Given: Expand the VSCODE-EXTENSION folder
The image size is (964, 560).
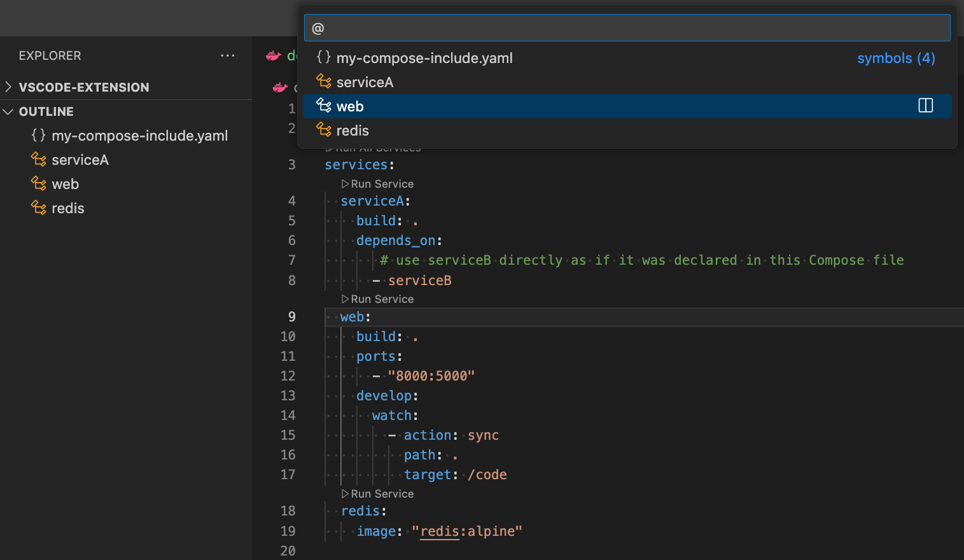Looking at the screenshot, I should [x=7, y=87].
